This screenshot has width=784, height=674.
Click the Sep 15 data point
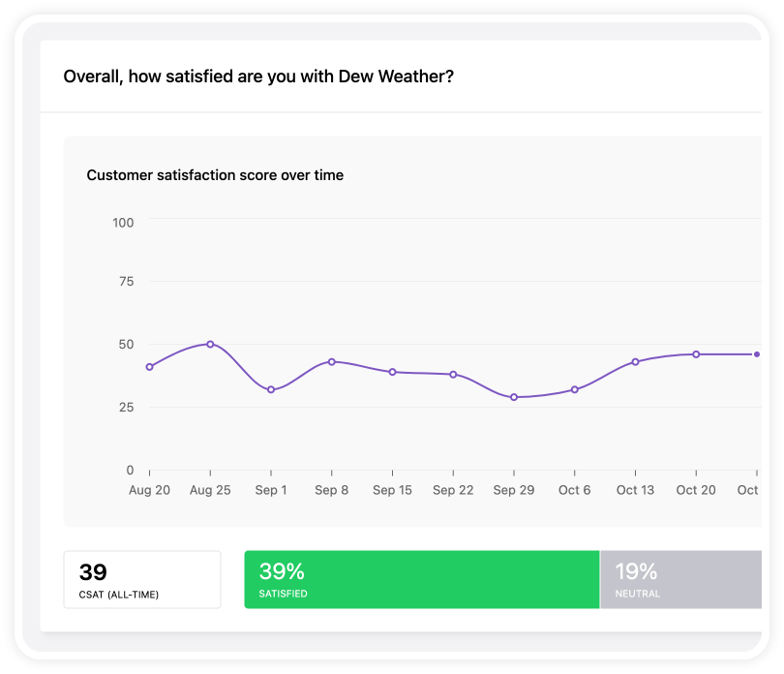pyautogui.click(x=393, y=372)
